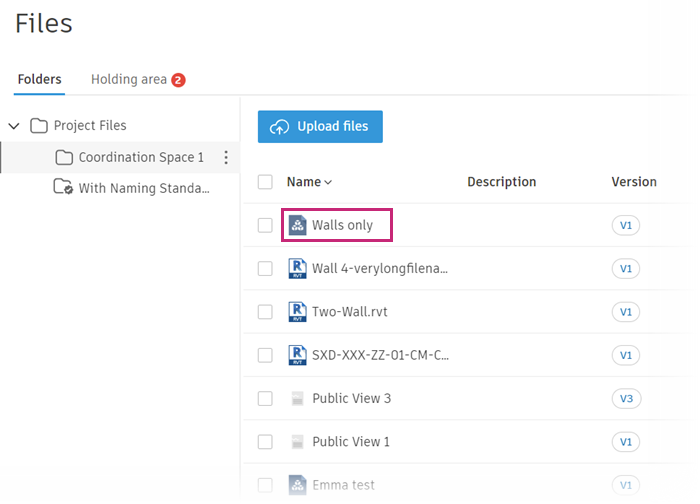The height and width of the screenshot is (504, 700).
Task: Switch to the Folders tab
Action: tap(40, 79)
